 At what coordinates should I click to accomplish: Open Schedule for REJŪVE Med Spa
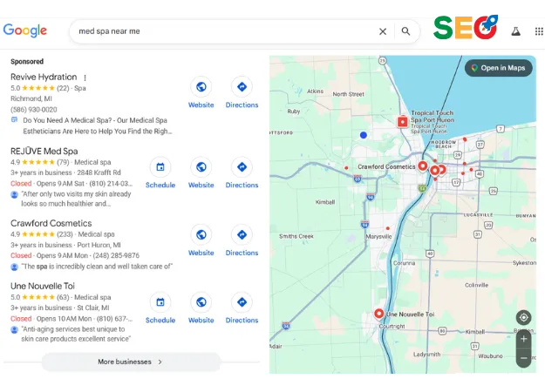[x=160, y=167]
